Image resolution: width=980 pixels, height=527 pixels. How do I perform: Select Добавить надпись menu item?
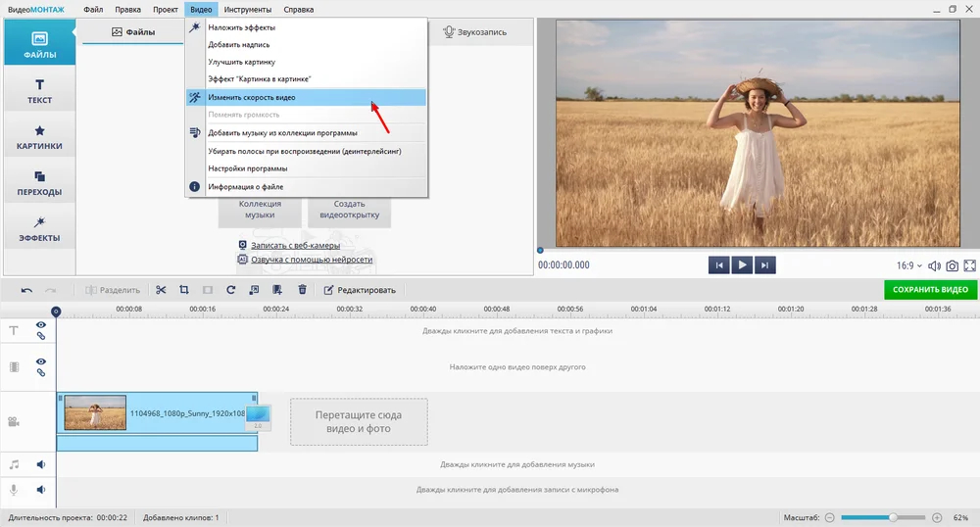tap(306, 45)
